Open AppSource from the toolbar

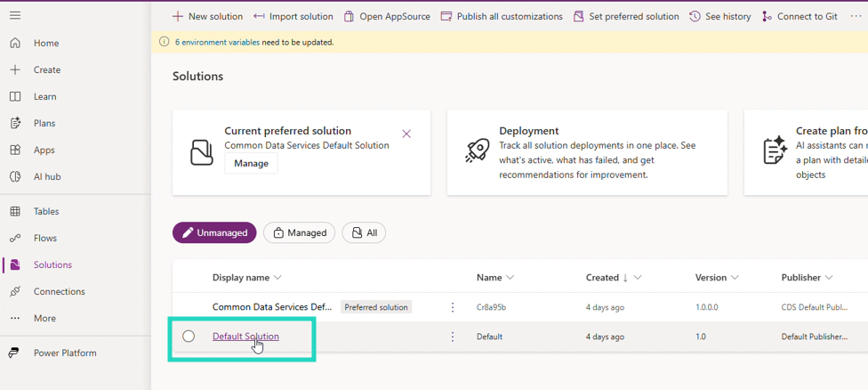[x=387, y=16]
